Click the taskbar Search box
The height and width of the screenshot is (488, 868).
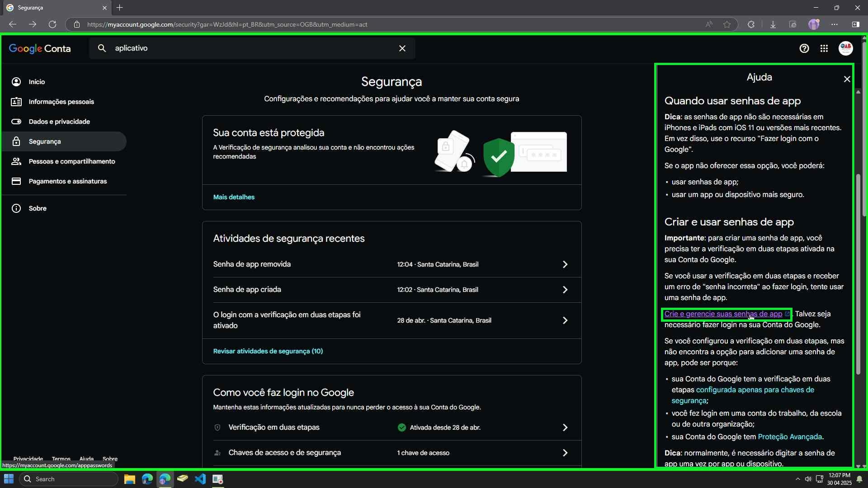pyautogui.click(x=69, y=479)
